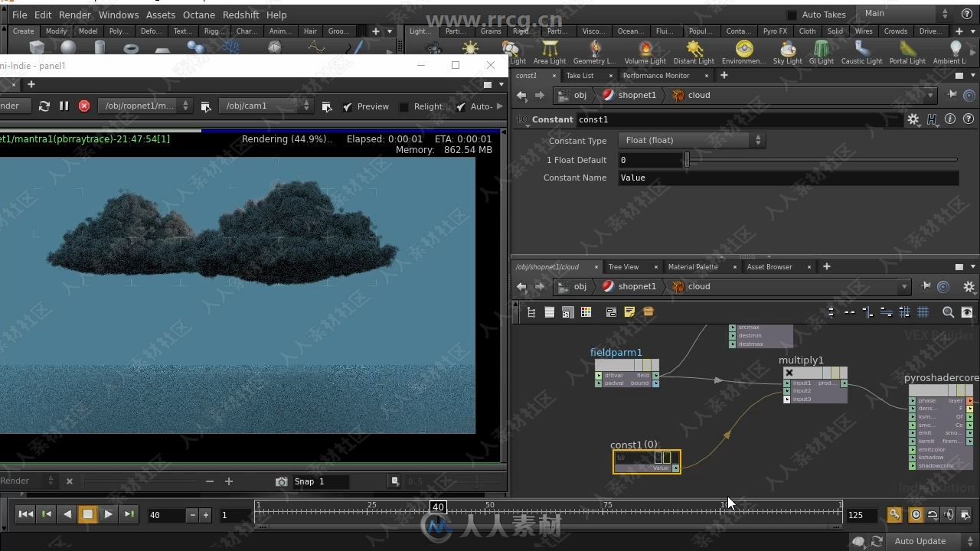Open the Render plane dropdown below viewer
This screenshot has width=980, height=551.
coord(28,481)
